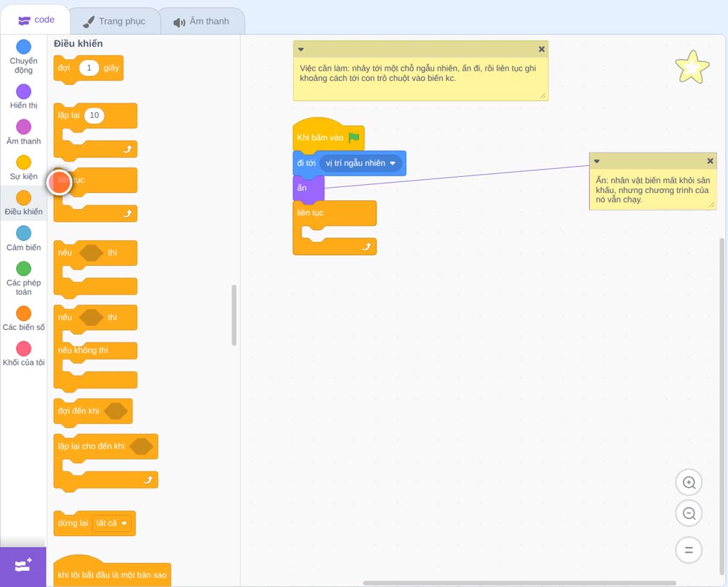Click the 'Khi bấm vào' hat block label
The height and width of the screenshot is (587, 728).
pos(320,138)
